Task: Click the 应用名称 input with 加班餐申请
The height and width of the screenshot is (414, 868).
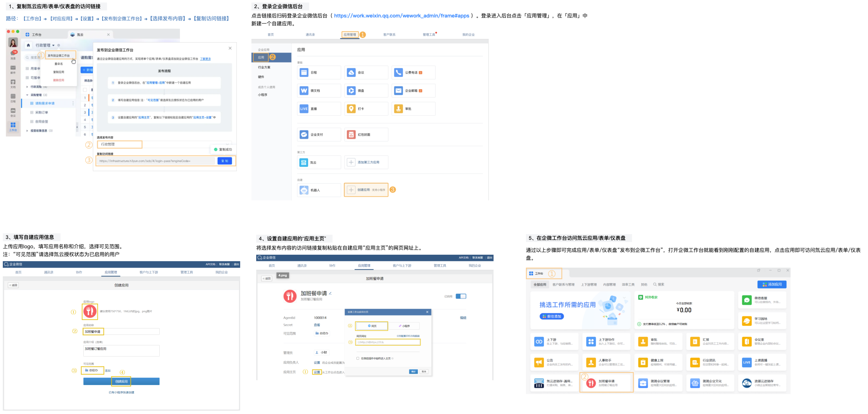Action: click(121, 332)
